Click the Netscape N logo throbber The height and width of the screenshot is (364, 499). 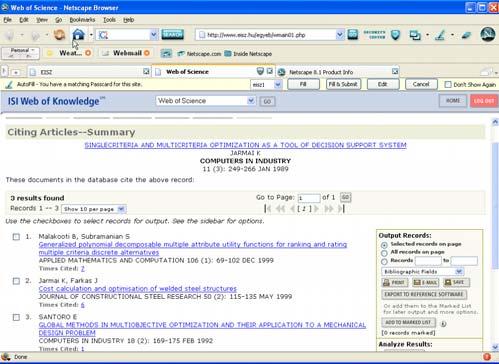point(488,35)
